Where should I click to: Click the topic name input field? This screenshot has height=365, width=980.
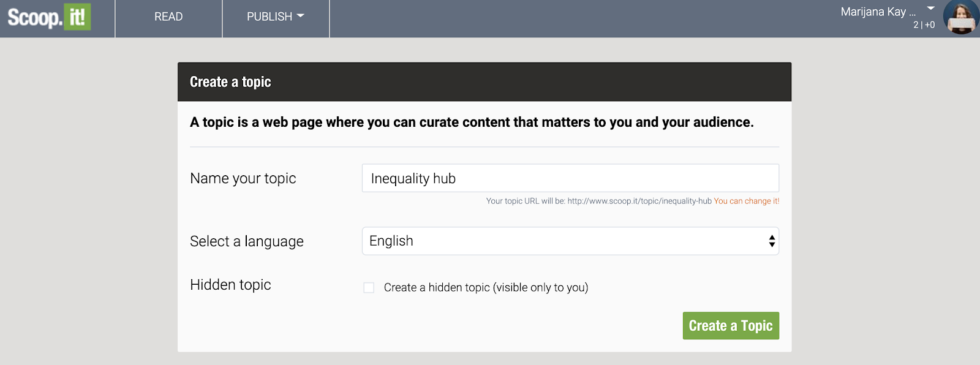pos(570,178)
